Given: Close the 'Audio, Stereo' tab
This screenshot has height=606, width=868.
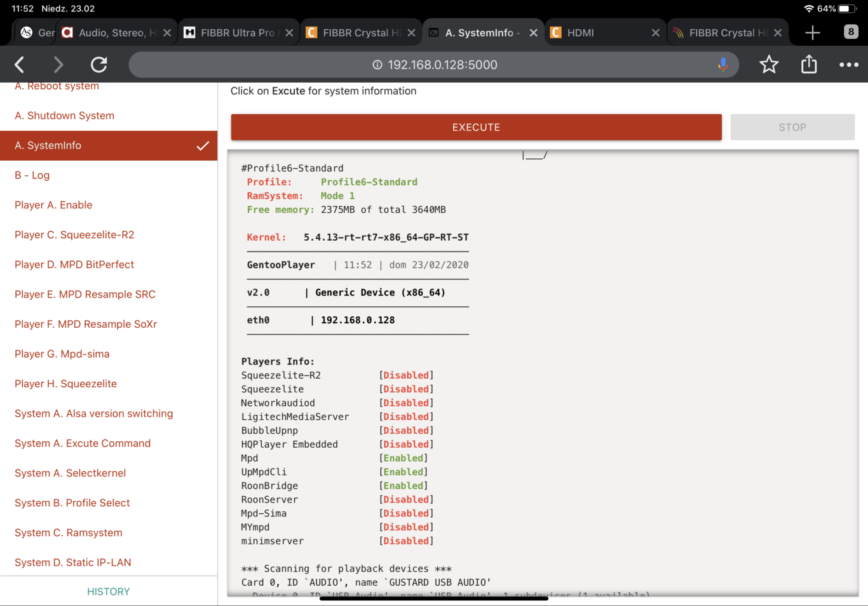Looking at the screenshot, I should [167, 32].
